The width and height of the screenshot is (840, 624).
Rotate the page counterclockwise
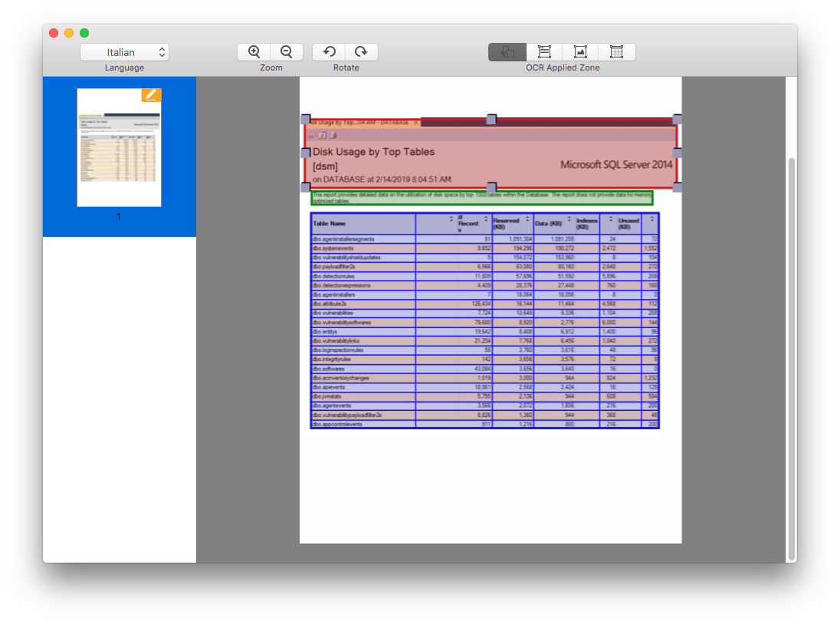[x=329, y=52]
